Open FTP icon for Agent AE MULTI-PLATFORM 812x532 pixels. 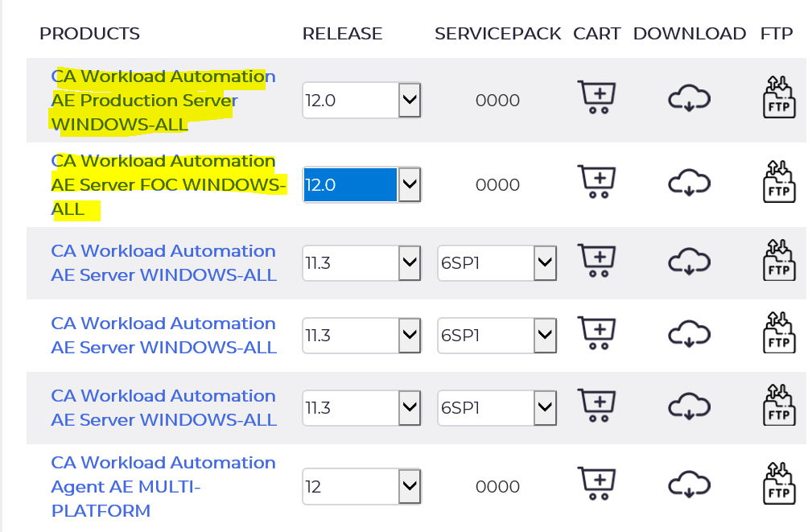[779, 483]
